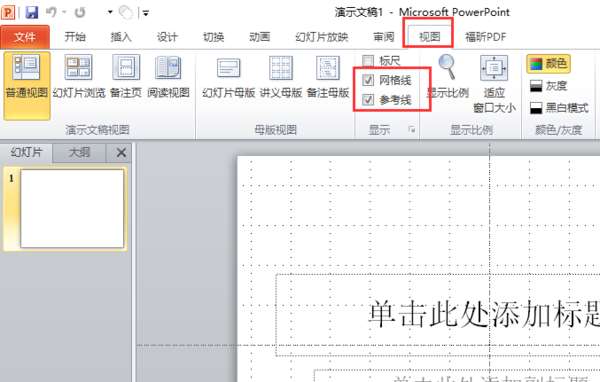Open the File (文件) tab
600x382 pixels.
tap(25, 37)
